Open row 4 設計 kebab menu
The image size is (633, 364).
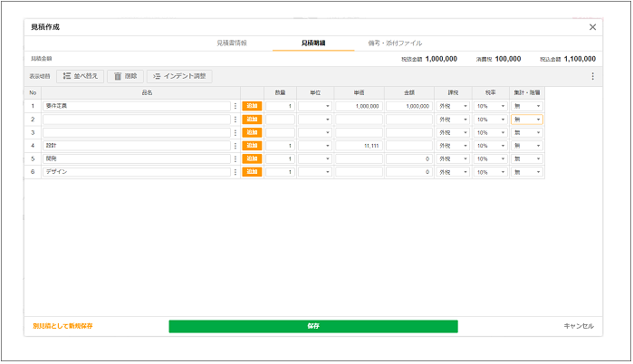coord(235,145)
